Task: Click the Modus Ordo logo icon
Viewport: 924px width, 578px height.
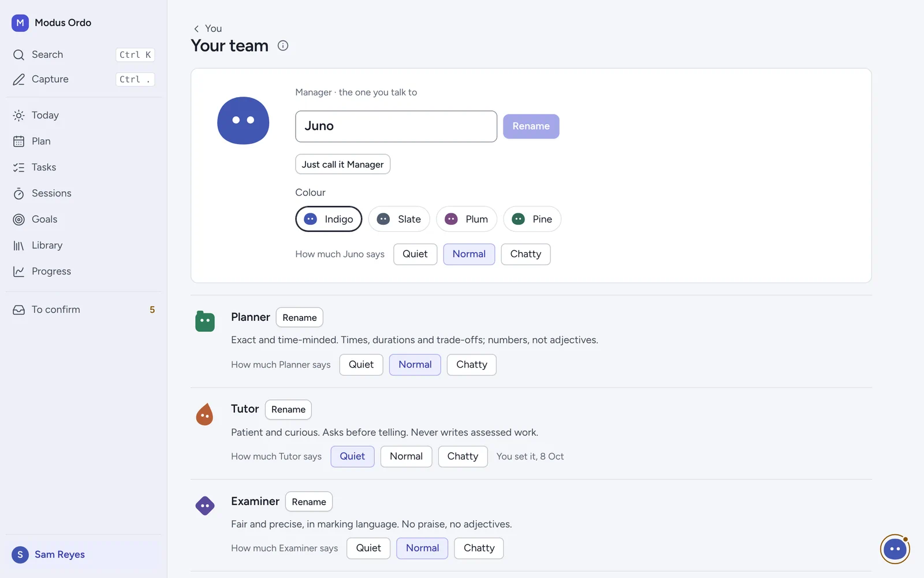Action: tap(20, 23)
